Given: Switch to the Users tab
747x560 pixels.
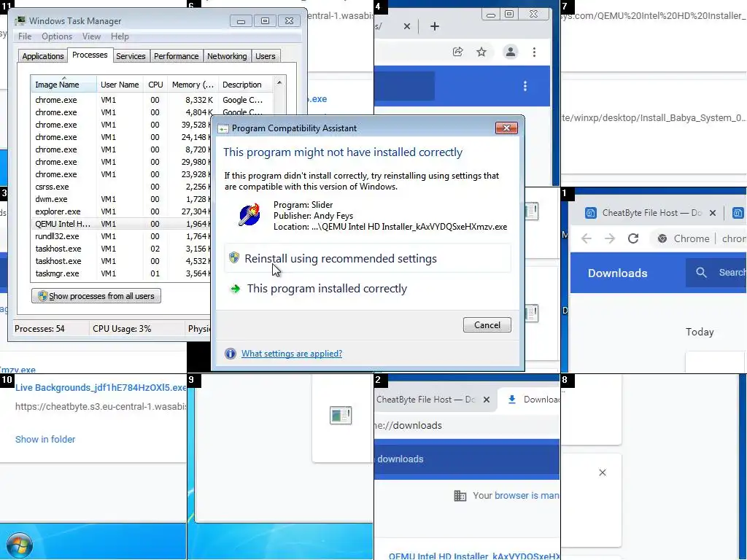Looking at the screenshot, I should pyautogui.click(x=266, y=56).
